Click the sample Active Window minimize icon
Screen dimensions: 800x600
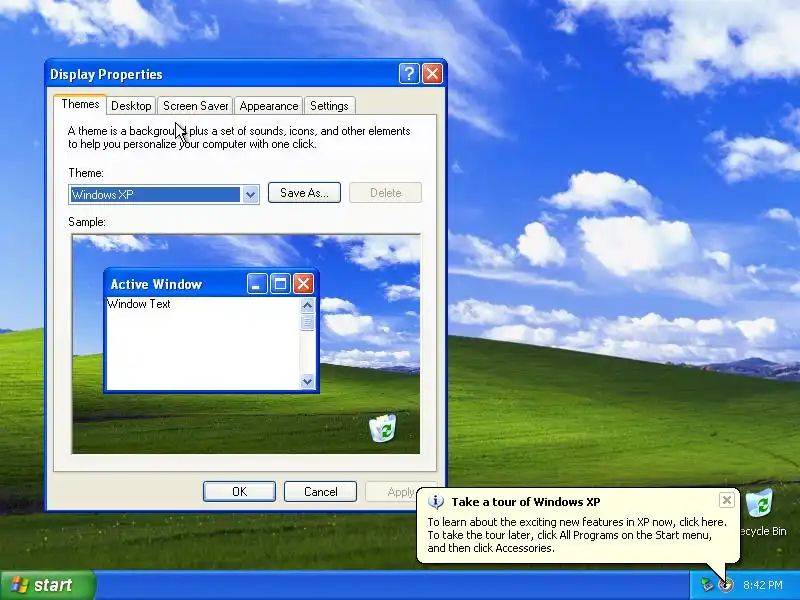[257, 284]
